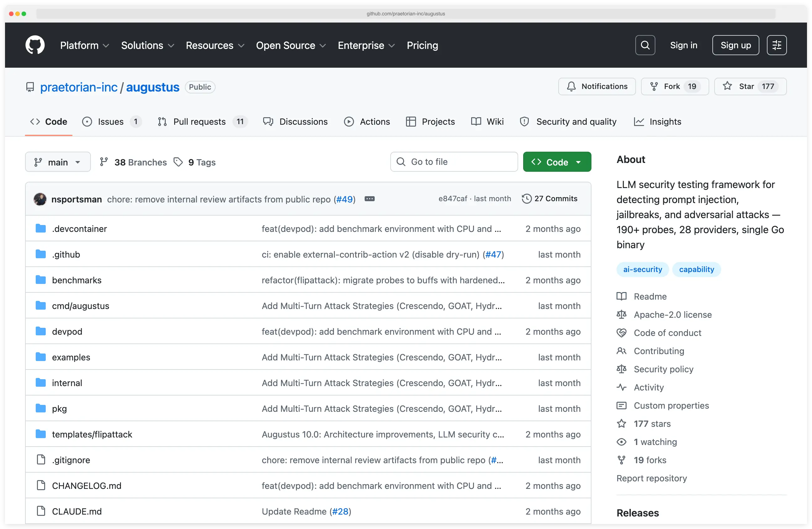Click nsportsman's avatar image
Image resolution: width=812 pixels, height=529 pixels.
(40, 199)
